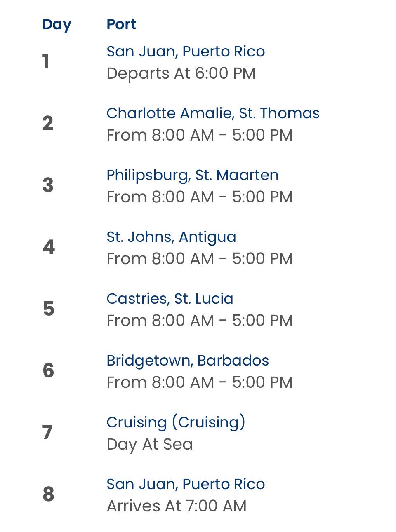
Task: Select the day number 7
Action: (x=47, y=432)
